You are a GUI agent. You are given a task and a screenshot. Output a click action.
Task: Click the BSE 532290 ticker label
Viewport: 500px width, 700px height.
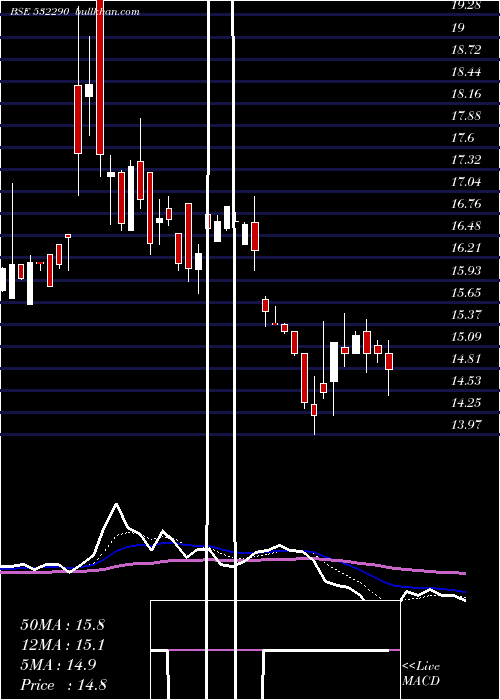coord(40,12)
